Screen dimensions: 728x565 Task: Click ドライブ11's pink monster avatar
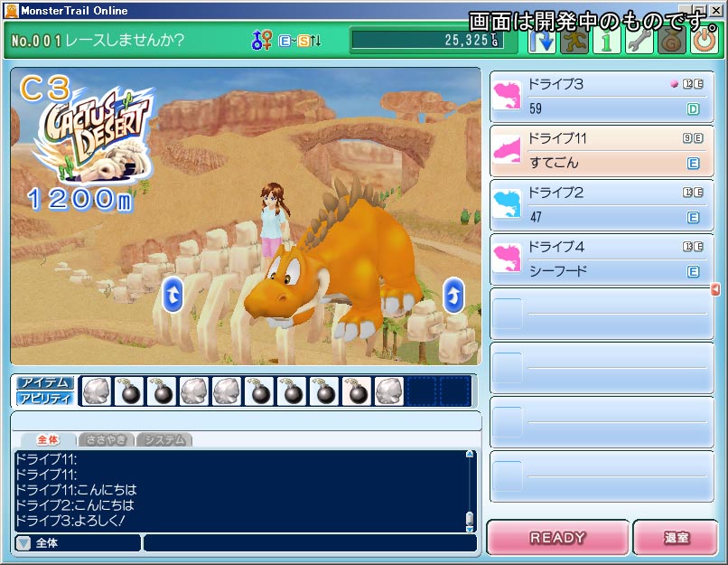point(507,150)
